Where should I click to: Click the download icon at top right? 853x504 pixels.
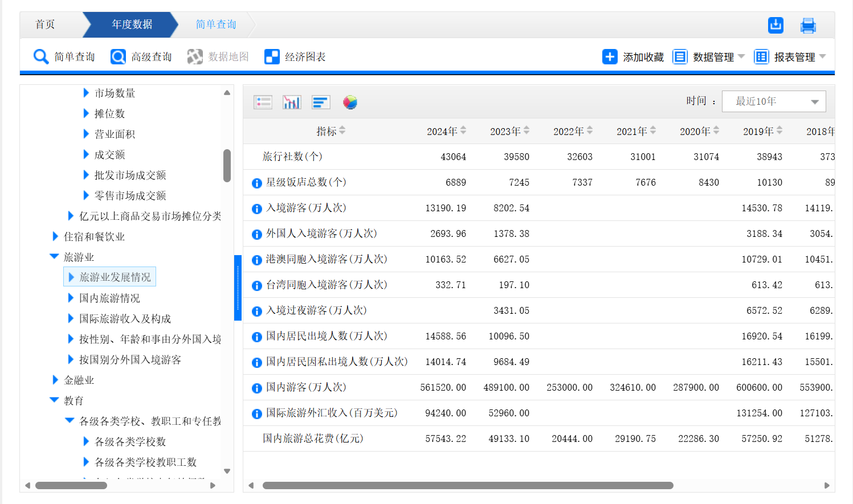click(x=776, y=25)
